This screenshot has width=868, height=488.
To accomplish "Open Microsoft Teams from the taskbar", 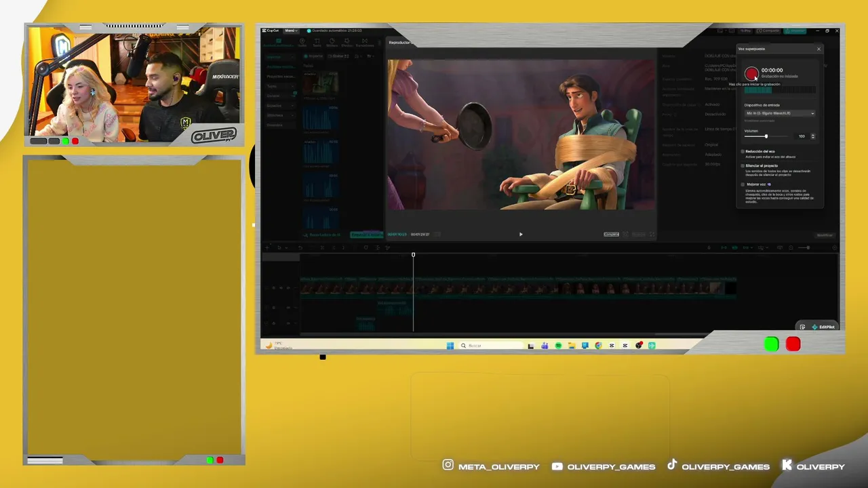I will tap(545, 346).
